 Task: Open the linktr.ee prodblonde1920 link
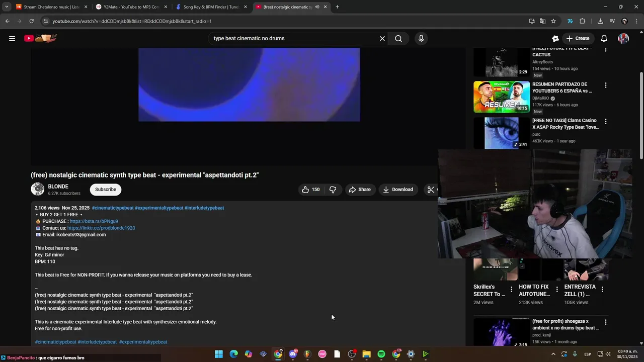(101, 228)
